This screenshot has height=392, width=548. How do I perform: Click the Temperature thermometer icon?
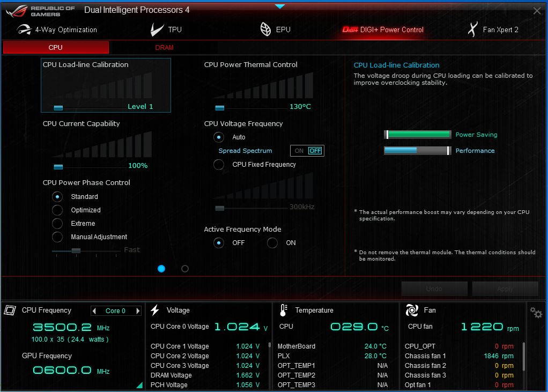coord(284,310)
